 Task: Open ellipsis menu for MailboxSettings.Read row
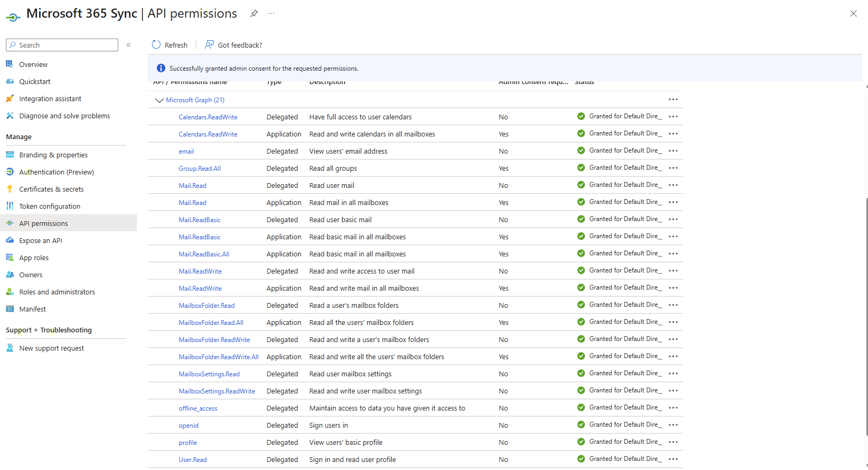pos(673,374)
